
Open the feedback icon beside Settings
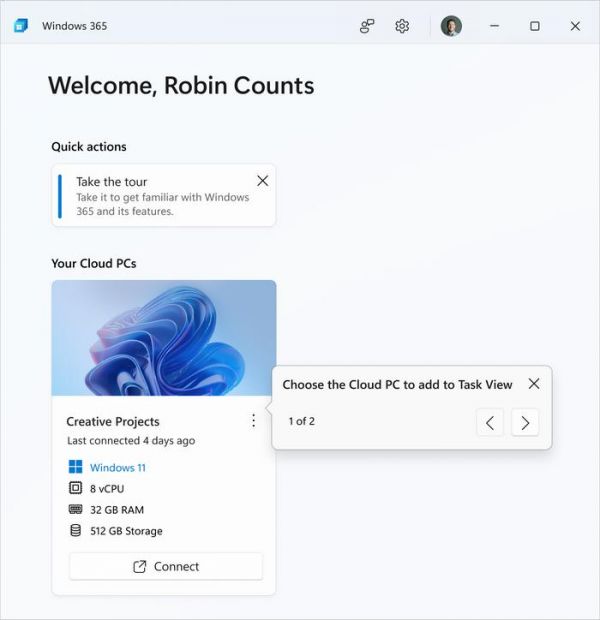click(x=367, y=26)
